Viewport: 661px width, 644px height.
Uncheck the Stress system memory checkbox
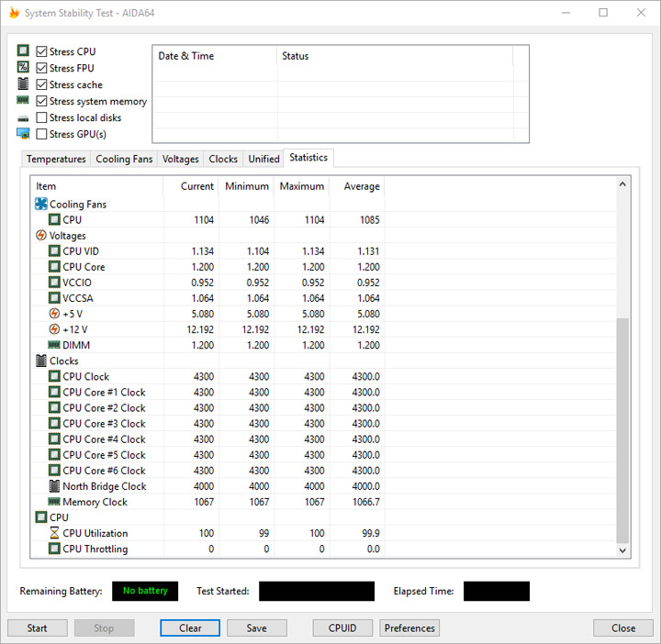[x=41, y=101]
